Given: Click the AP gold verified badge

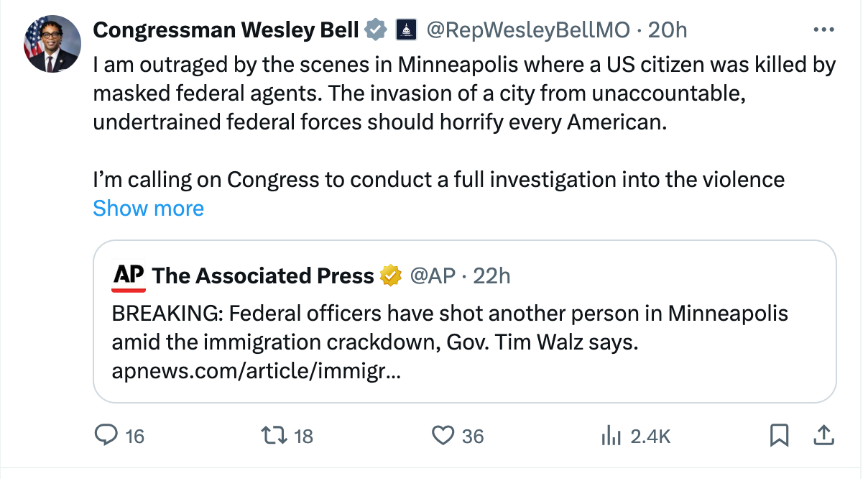Looking at the screenshot, I should pos(390,275).
